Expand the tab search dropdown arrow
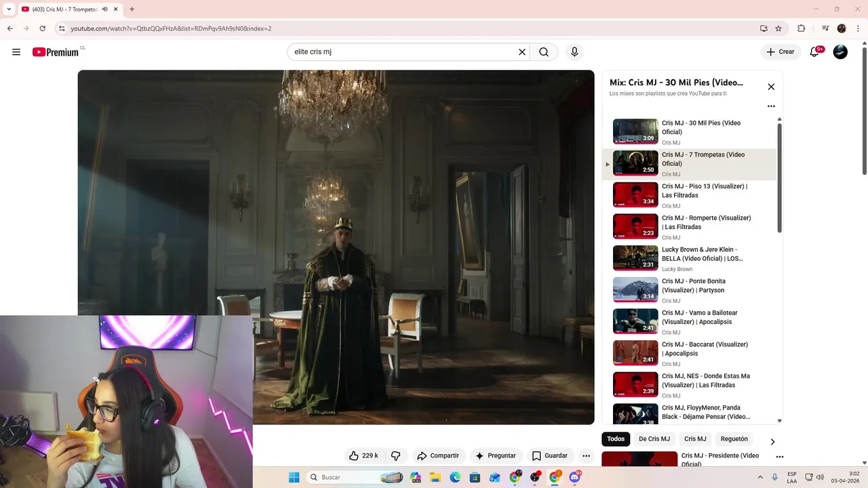Screen dimensions: 868x488 click(9, 9)
